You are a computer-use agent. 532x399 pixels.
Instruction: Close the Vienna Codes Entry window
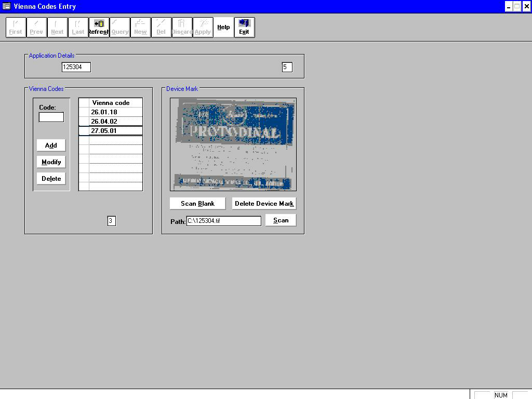pos(527,6)
